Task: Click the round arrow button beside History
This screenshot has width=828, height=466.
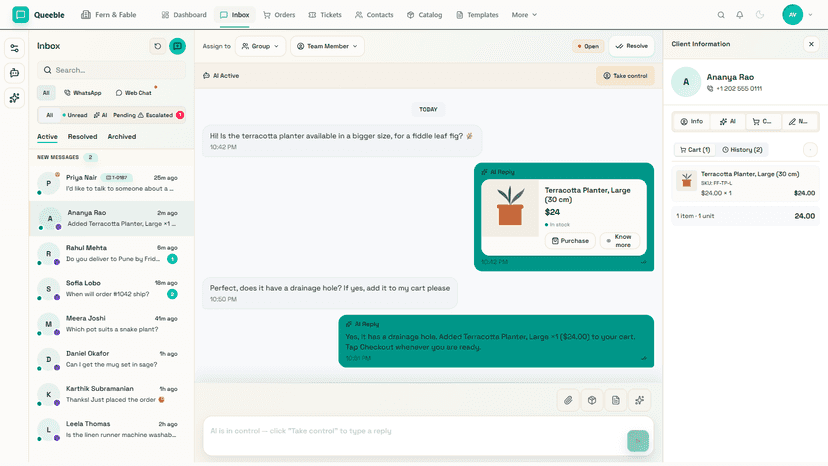Action: click(x=810, y=150)
